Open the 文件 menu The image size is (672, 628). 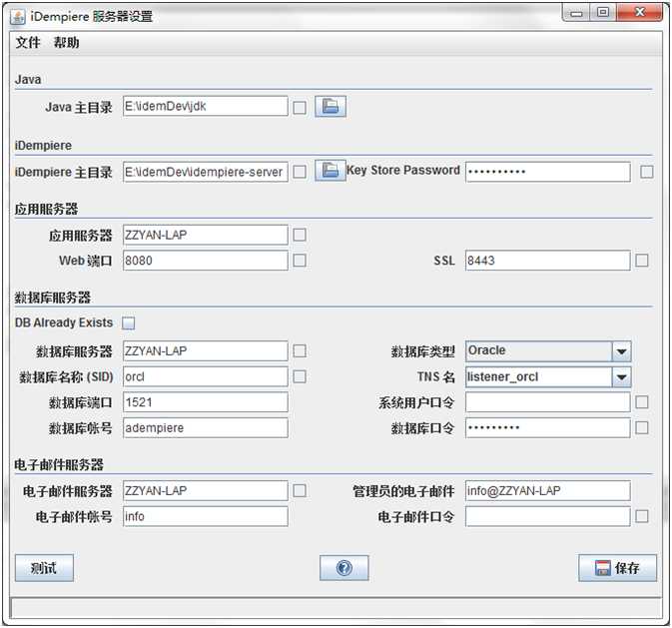[x=28, y=43]
